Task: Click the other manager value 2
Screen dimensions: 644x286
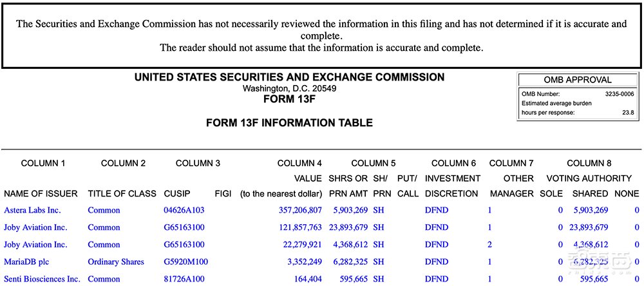Action: click(489, 245)
